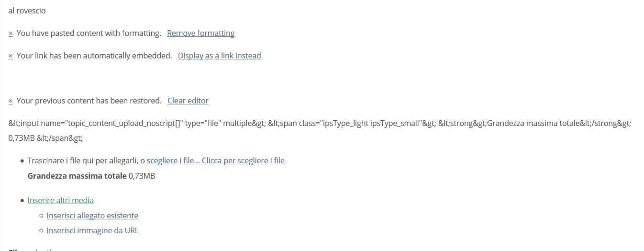Viewport: 644px width, 251px height.
Task: Open the scegliere i file… chooser link
Action: [x=173, y=160]
